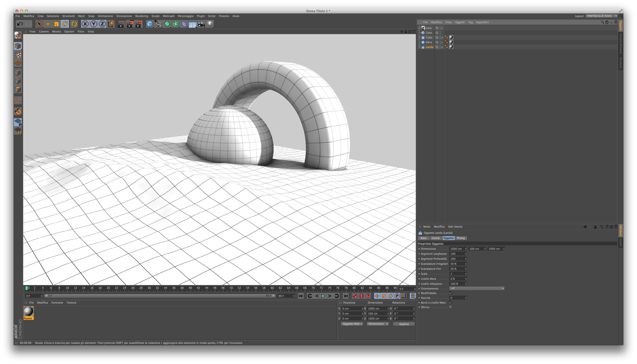Open the MoGraph menu
Viewport: 637px width, 364px height.
(x=168, y=16)
